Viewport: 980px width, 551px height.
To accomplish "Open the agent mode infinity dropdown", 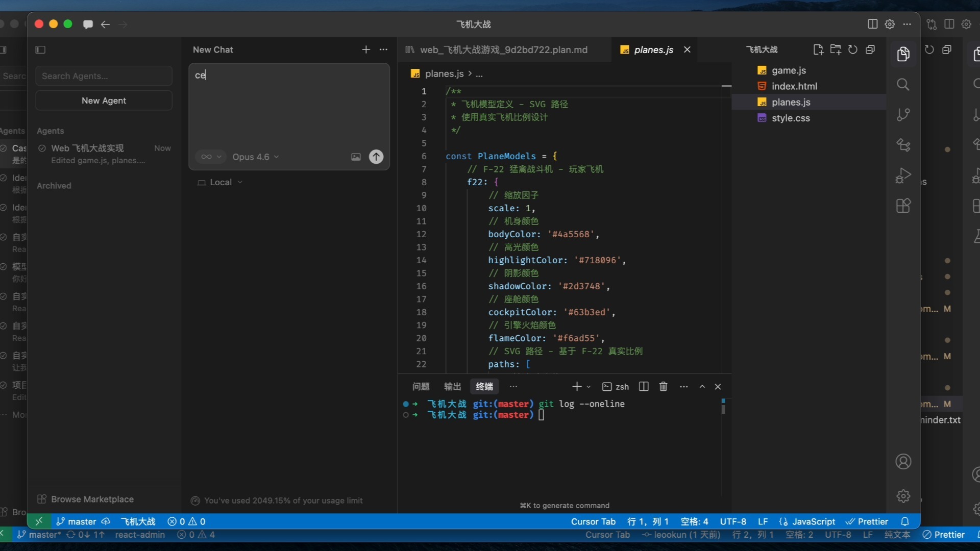I will (210, 157).
